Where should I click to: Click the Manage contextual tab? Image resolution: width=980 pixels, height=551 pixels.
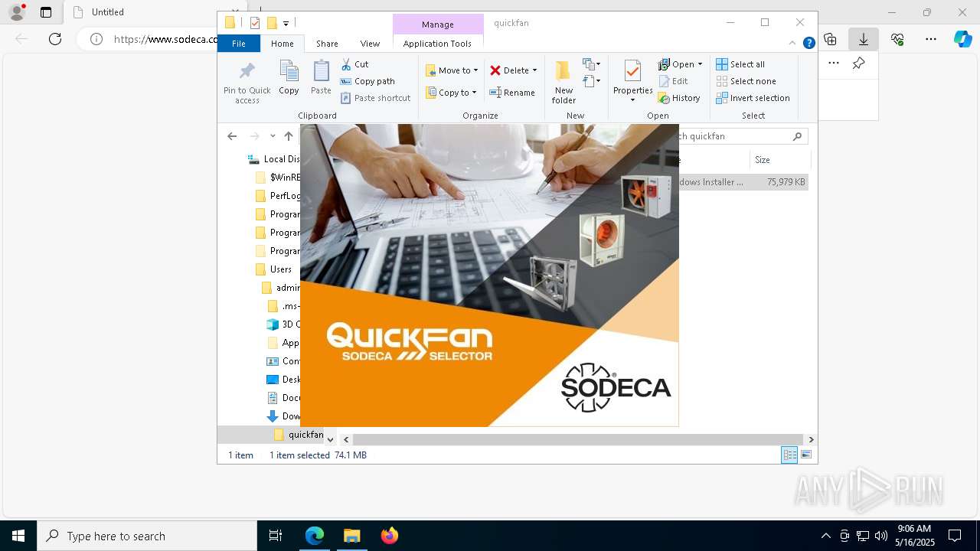tap(438, 24)
